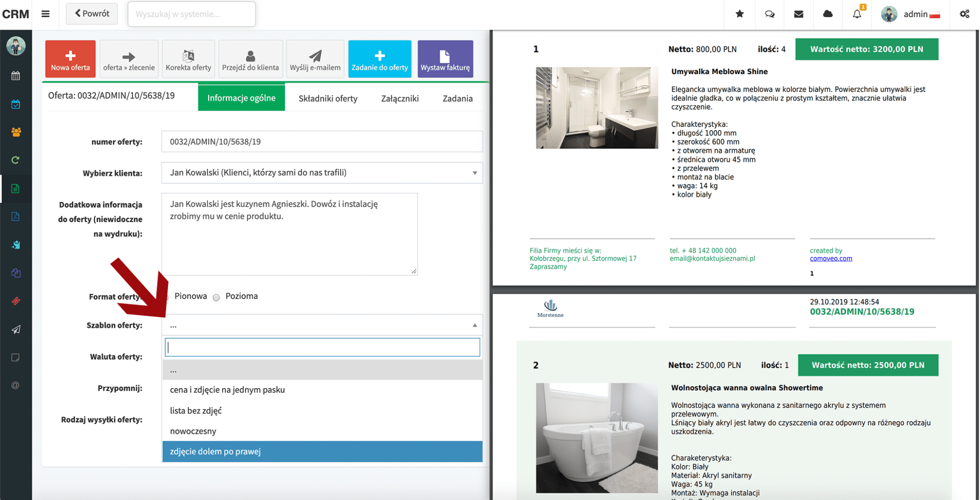
Task: Open the PDF file icon in sidebar
Action: [x=16, y=217]
